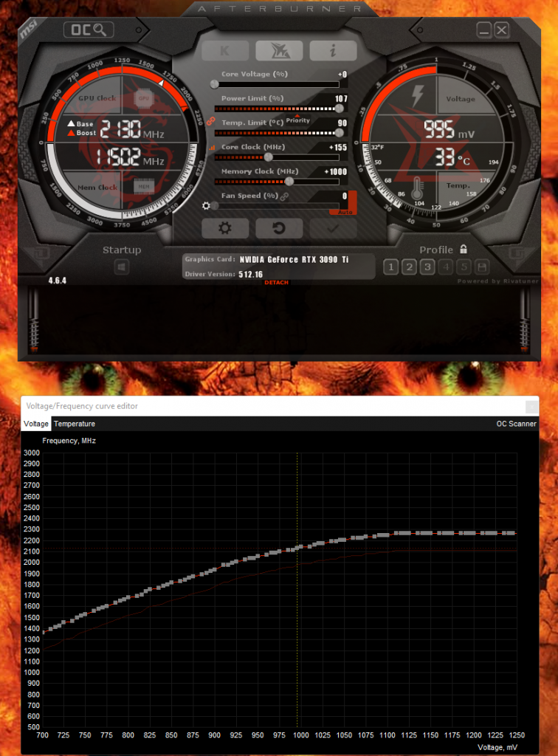Select profile slot 5

coord(464,267)
